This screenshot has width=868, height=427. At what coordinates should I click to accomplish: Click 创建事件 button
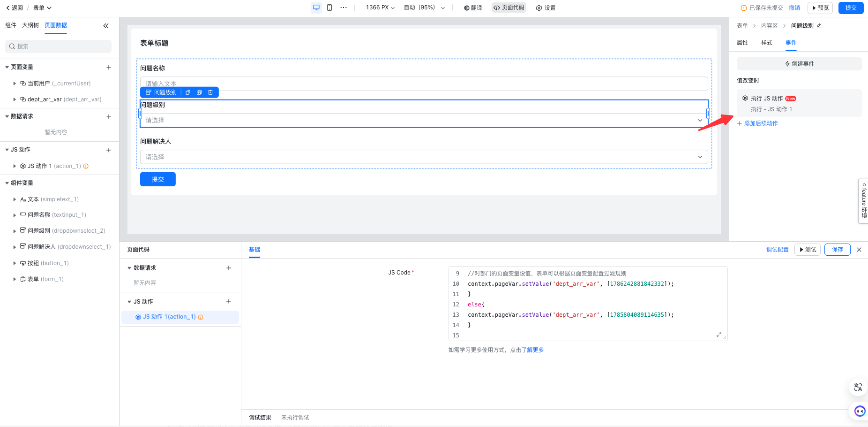[799, 64]
